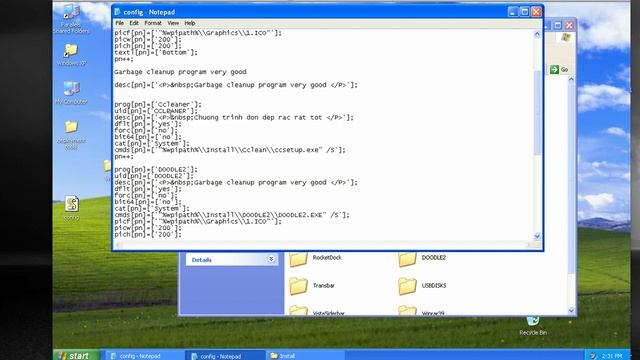Expand the Details panel chevron in Explorer
The width and height of the screenshot is (640, 360).
click(x=271, y=259)
